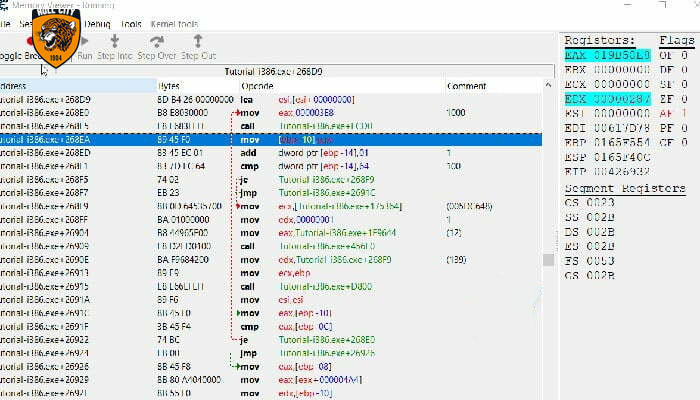Open the Kernel tools menu

[174, 20]
